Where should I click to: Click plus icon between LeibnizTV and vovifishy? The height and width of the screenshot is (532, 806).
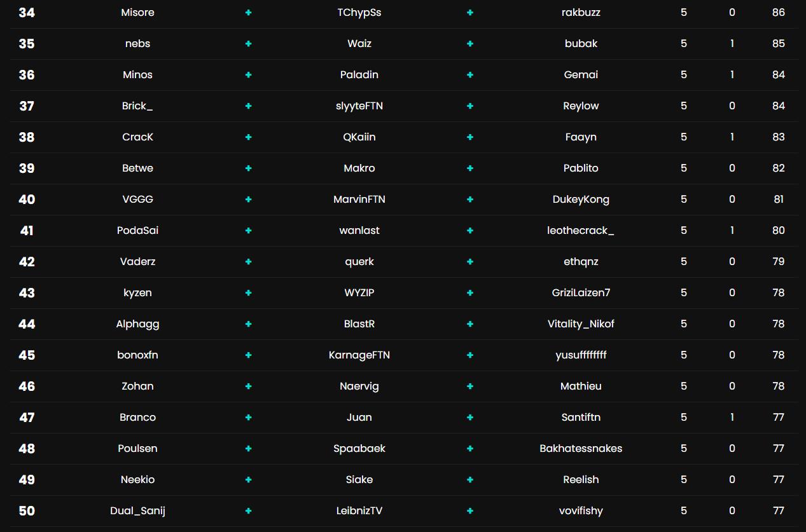(x=470, y=511)
